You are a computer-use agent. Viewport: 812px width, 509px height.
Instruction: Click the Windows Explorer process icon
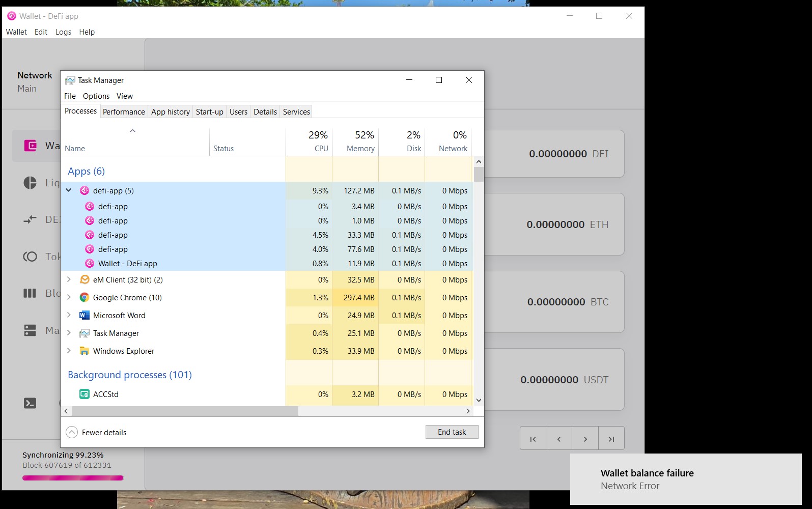pyautogui.click(x=85, y=351)
